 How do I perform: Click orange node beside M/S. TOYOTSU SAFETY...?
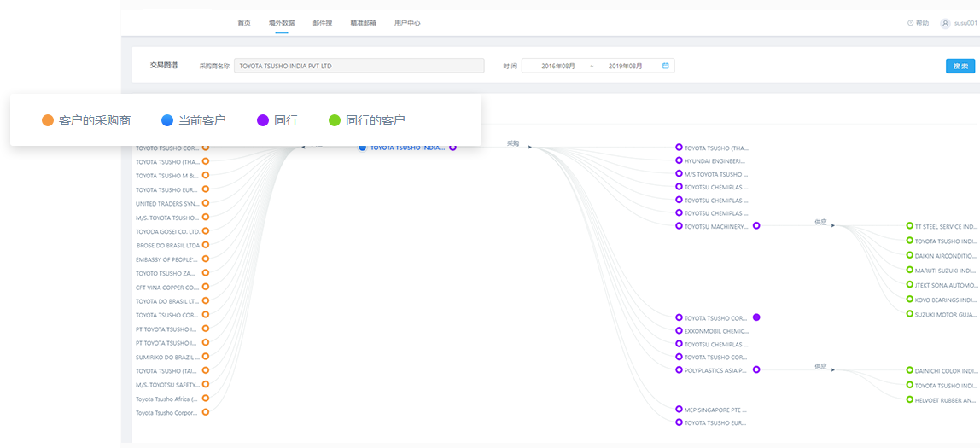tap(206, 384)
